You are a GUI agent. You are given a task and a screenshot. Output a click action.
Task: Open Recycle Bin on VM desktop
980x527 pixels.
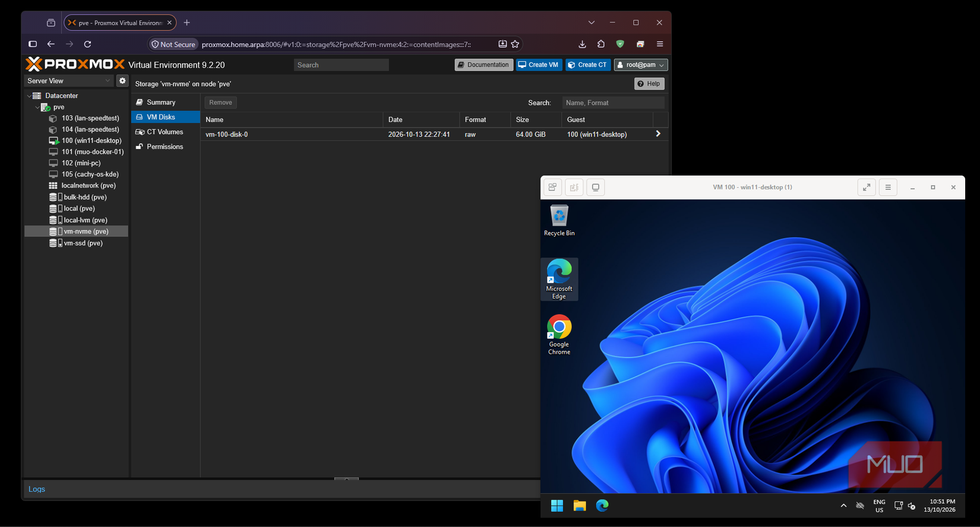[559, 220]
